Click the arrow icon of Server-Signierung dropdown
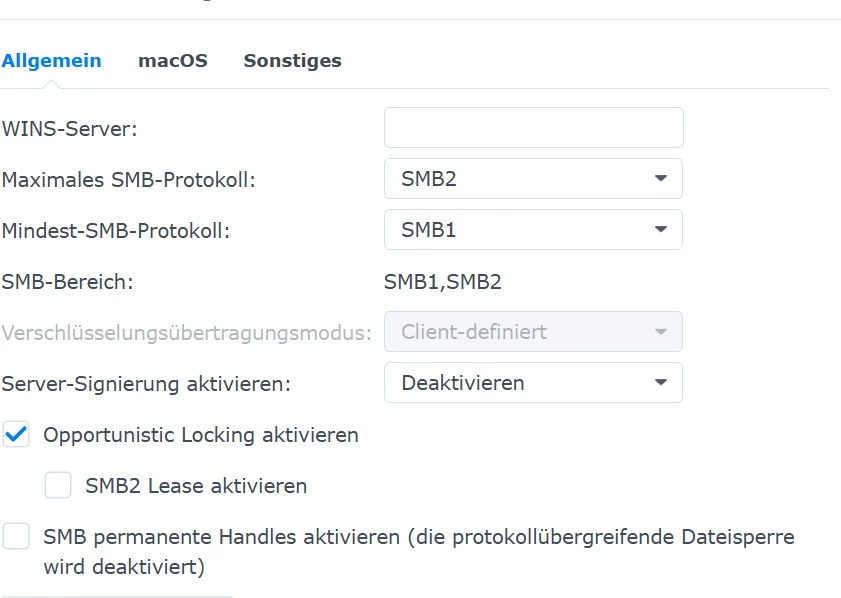Viewport: 841px width, 598px height. [661, 382]
